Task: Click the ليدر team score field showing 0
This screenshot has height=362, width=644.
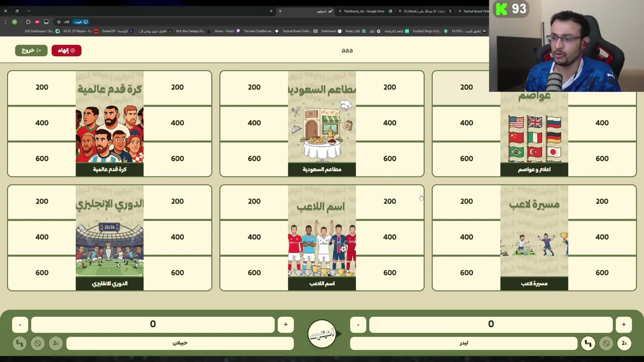Action: point(491,325)
